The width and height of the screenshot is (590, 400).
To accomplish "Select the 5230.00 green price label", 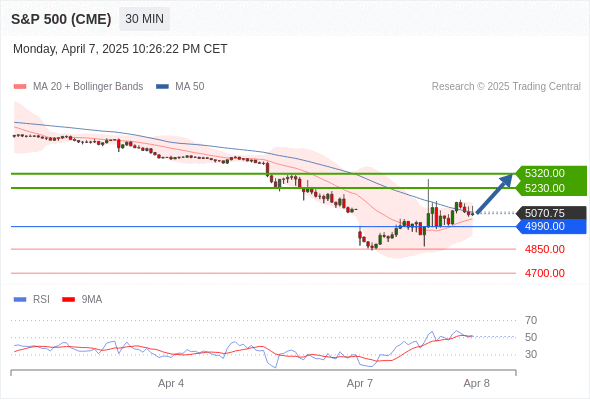I will [544, 188].
